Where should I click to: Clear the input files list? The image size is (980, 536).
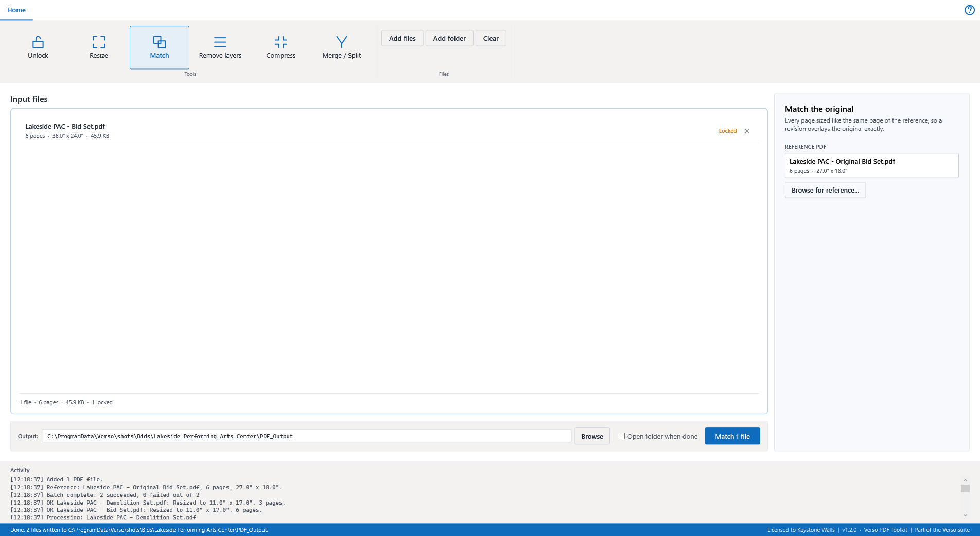(x=491, y=38)
